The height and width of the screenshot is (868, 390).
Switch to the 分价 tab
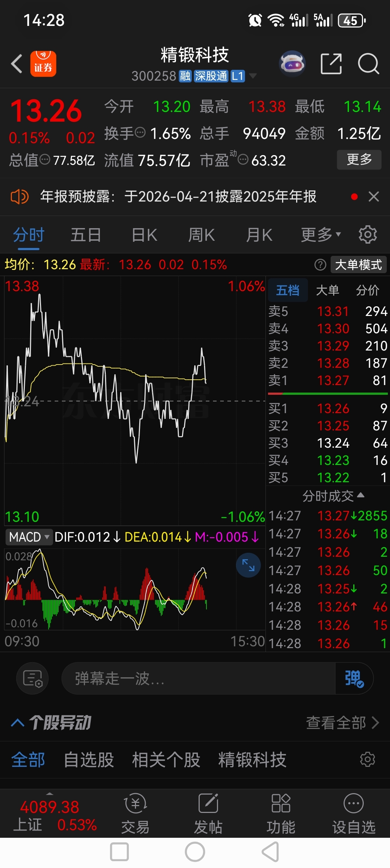click(x=368, y=290)
